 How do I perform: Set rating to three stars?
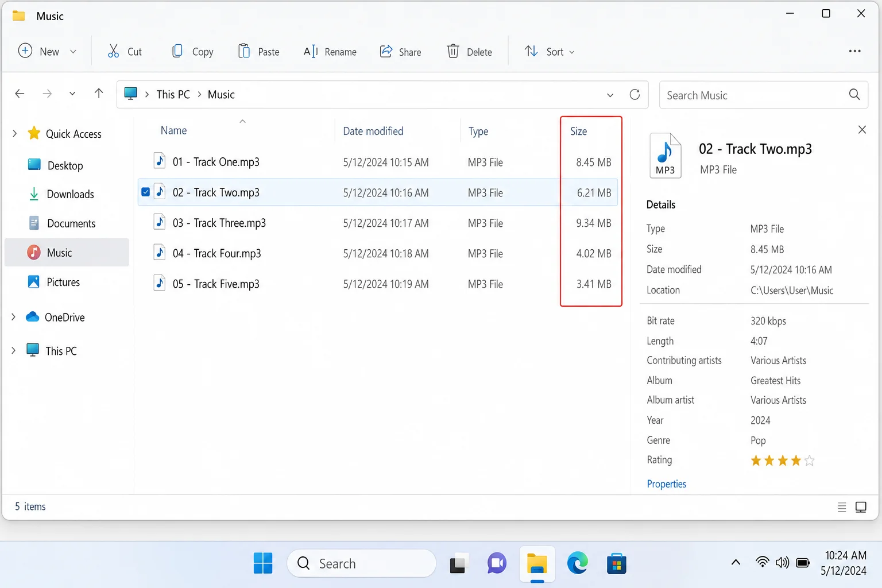[782, 460]
